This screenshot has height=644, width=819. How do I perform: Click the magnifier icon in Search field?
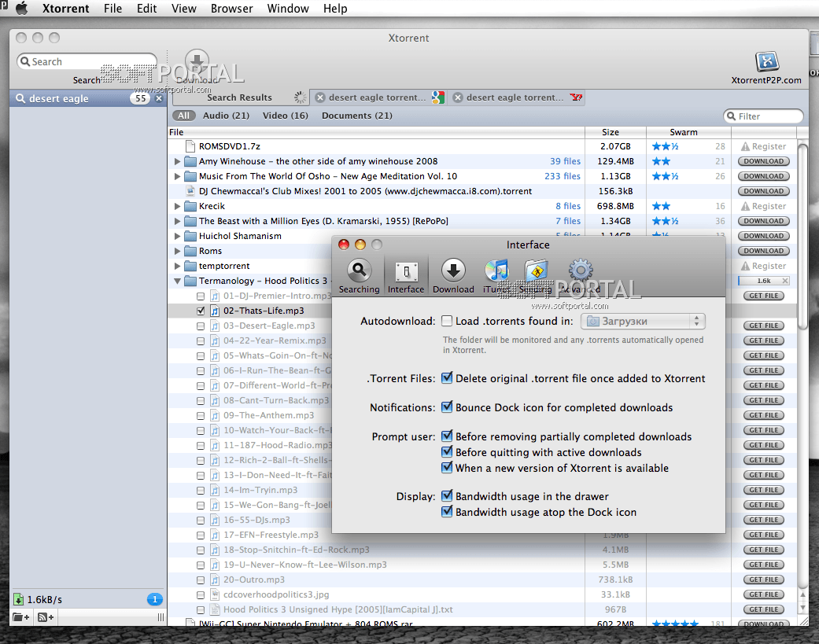25,61
